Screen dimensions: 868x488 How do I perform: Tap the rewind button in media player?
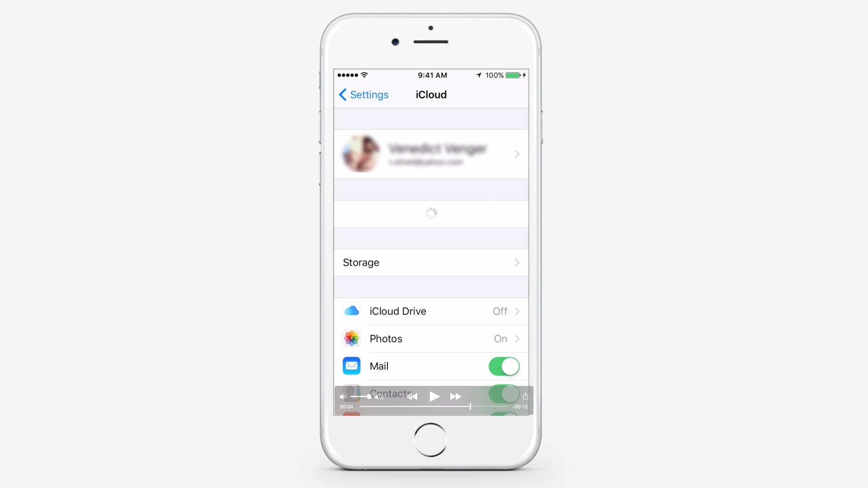[414, 396]
